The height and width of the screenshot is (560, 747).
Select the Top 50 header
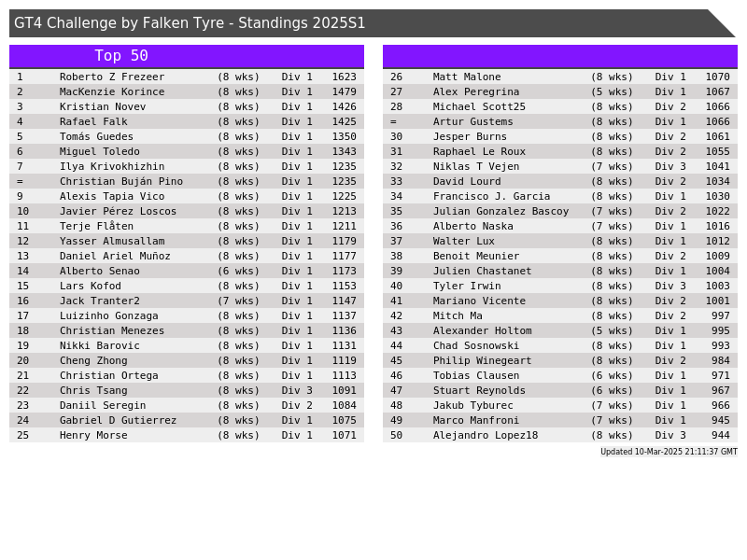(x=121, y=56)
